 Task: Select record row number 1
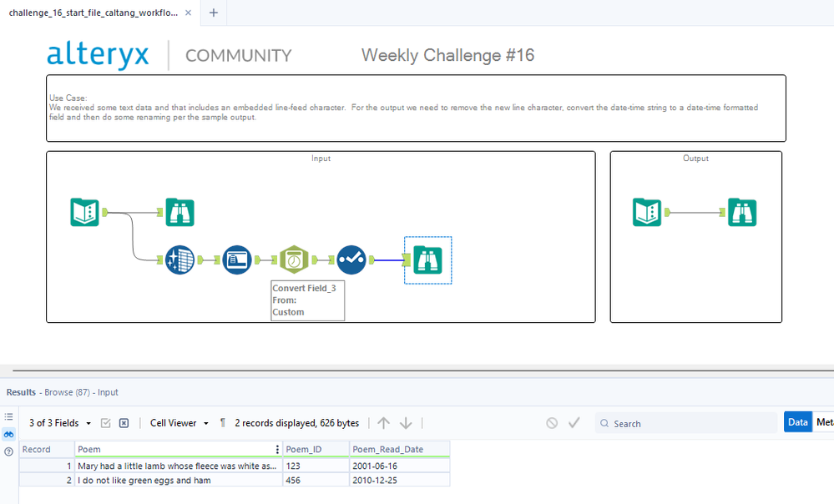point(47,466)
